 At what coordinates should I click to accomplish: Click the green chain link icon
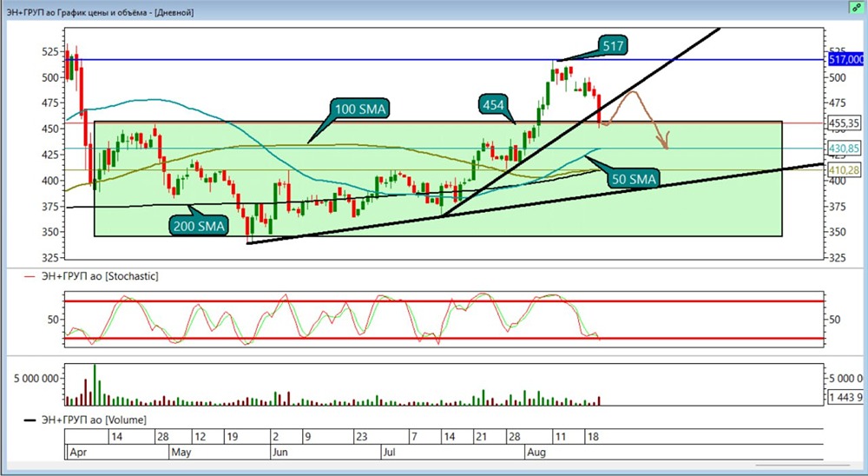coord(857,8)
